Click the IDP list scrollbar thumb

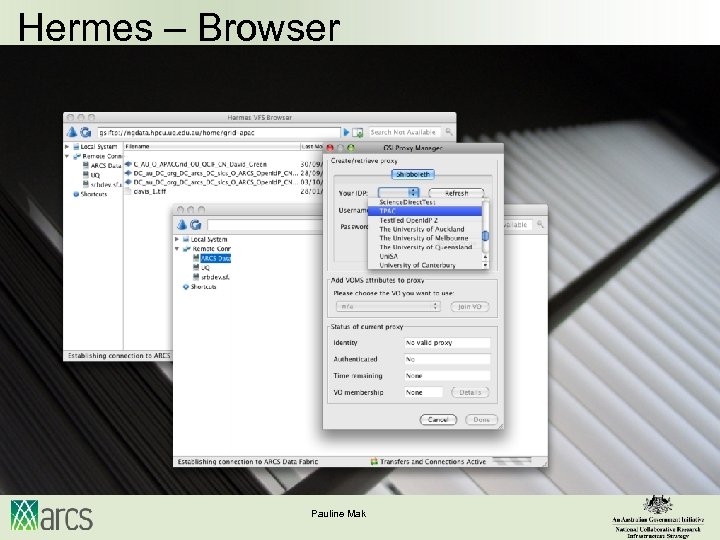tap(485, 236)
